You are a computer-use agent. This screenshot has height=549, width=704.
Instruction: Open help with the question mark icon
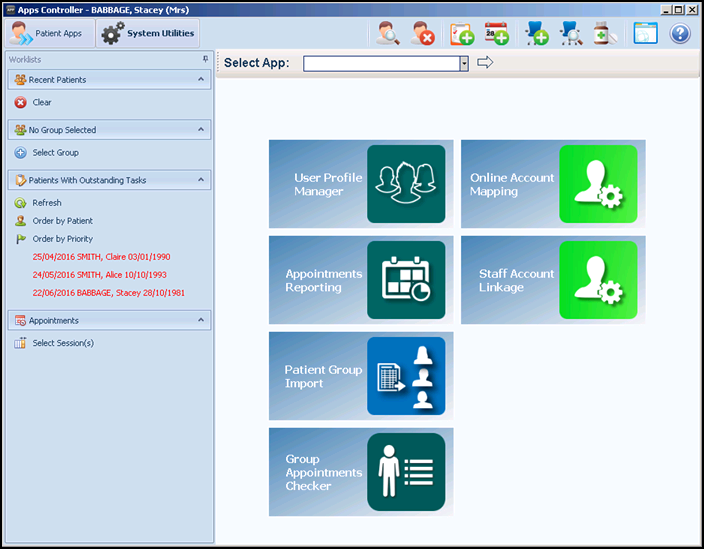[x=680, y=34]
